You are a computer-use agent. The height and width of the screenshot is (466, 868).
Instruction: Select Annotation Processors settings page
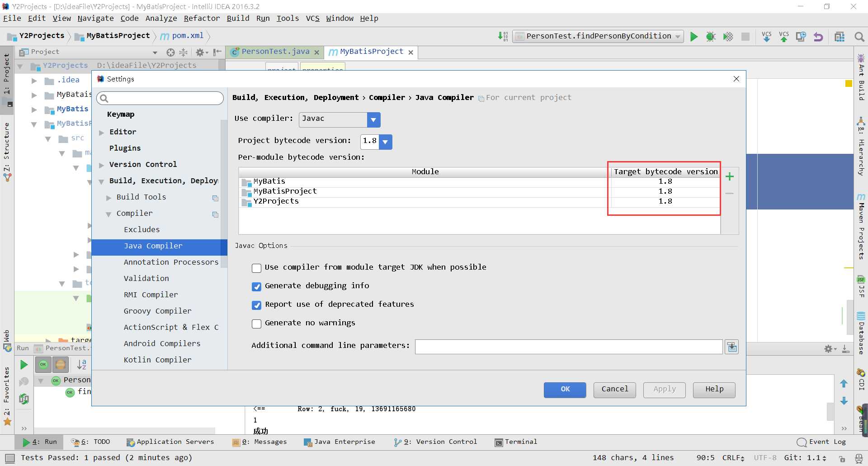tap(171, 262)
